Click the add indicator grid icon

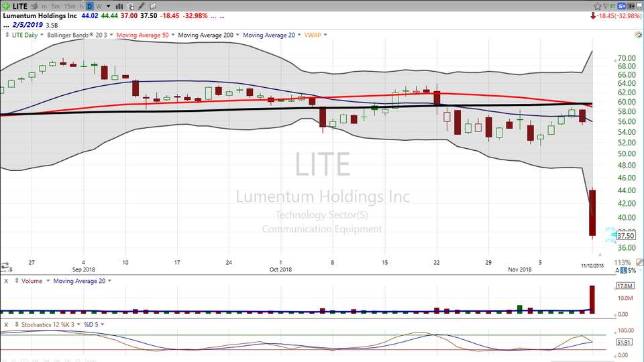[x=130, y=6]
